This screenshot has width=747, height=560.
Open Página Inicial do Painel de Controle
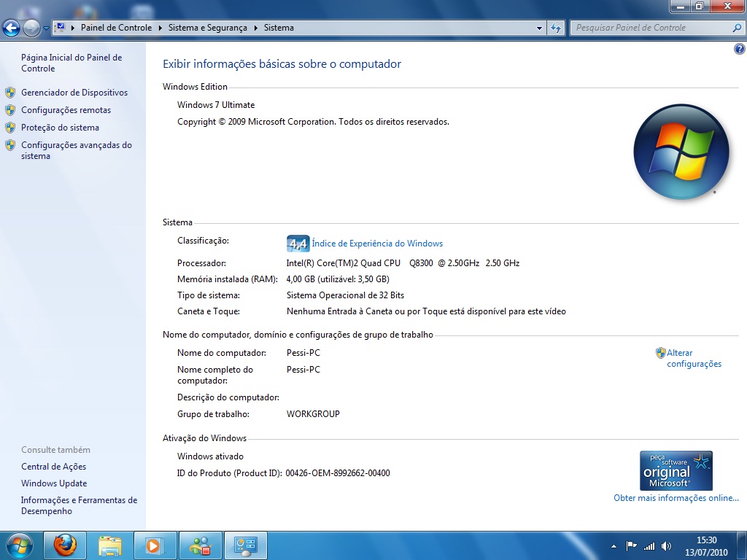pos(71,63)
